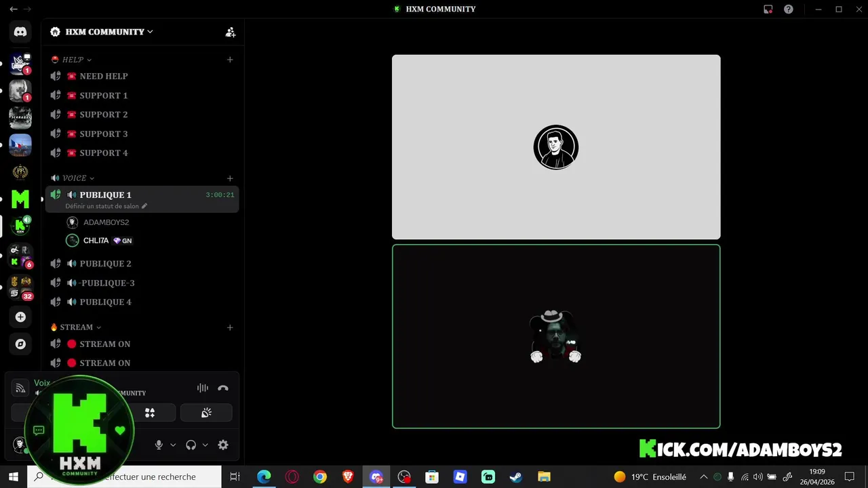Join the SUPPORT 3 voice channel

tap(142, 134)
